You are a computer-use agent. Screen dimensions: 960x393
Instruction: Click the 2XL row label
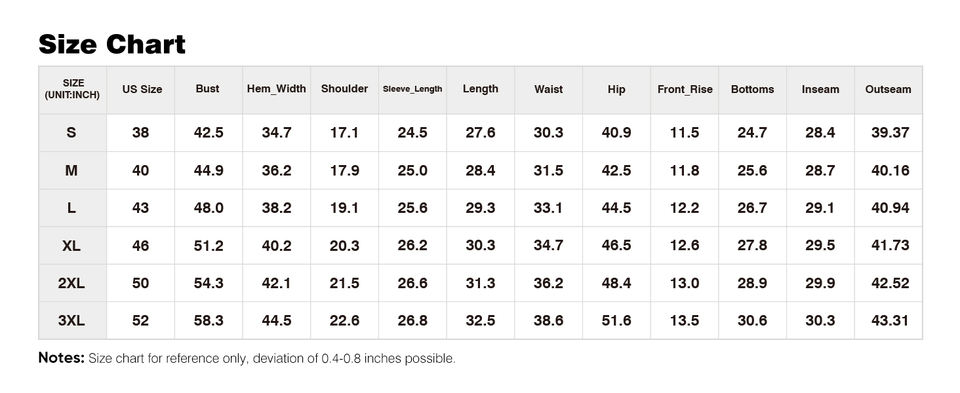[x=72, y=283]
